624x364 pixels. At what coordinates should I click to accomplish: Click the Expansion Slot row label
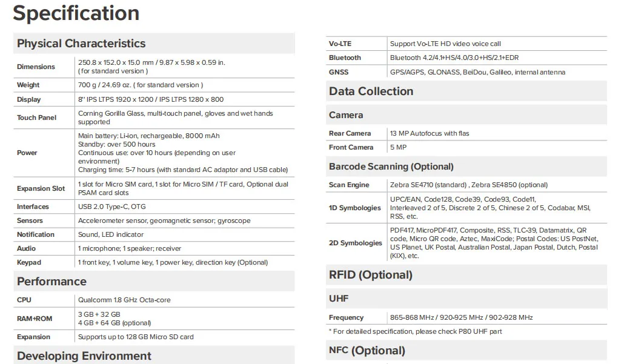(x=41, y=188)
